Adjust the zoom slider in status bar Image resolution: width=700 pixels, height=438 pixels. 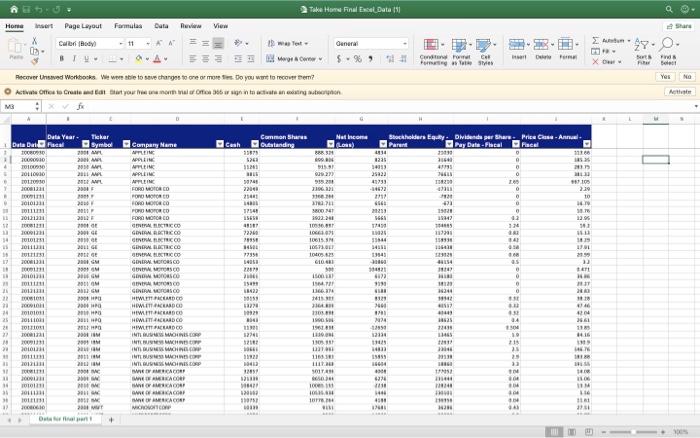pos(633,432)
